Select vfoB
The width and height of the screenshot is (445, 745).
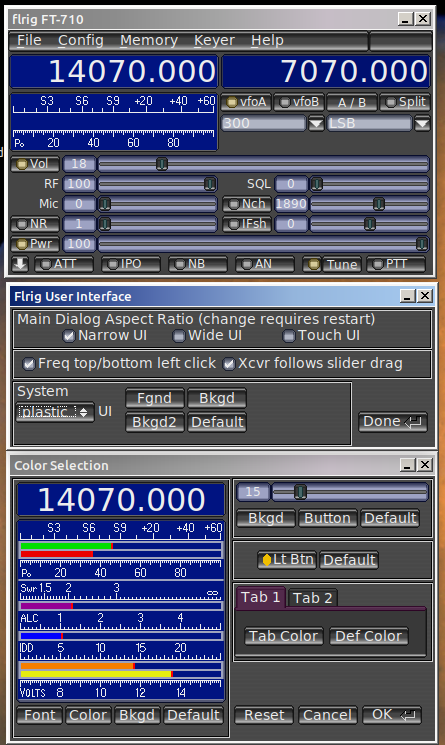[x=299, y=102]
